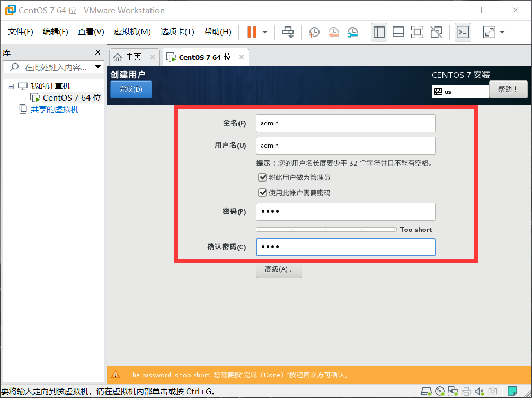Toggle 使用此帐户需要密码 checkbox
Screen dimensions: 532x398
pos(262,193)
